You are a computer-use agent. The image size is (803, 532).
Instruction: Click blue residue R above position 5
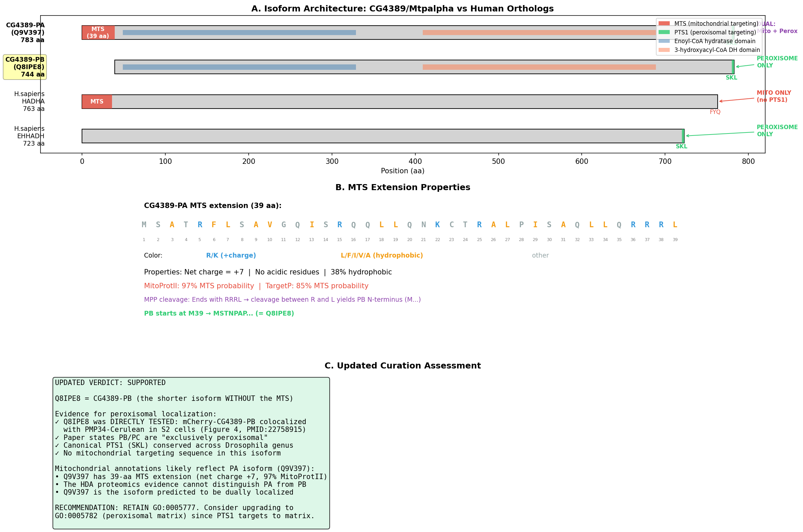200,225
